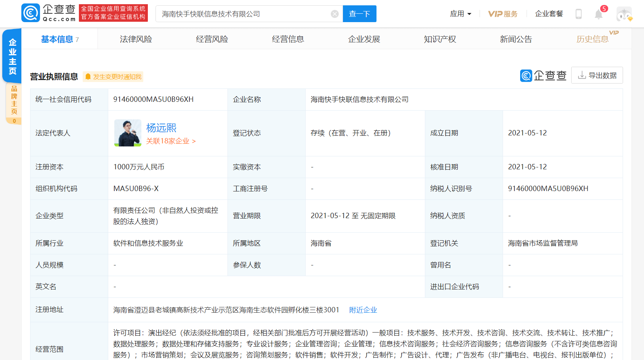Image resolution: width=644 pixels, height=360 pixels.
Task: Open the 历史信息 VIP tab
Action: click(593, 39)
